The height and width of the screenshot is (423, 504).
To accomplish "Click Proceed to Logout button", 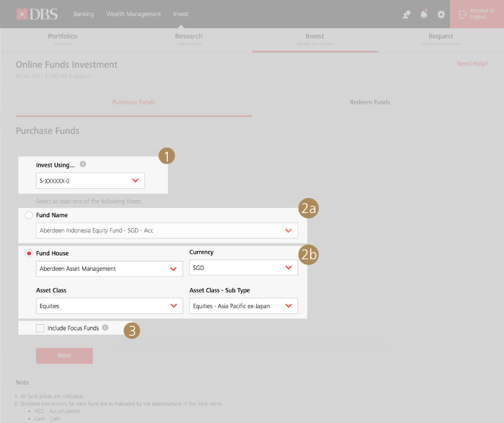I will [x=477, y=14].
